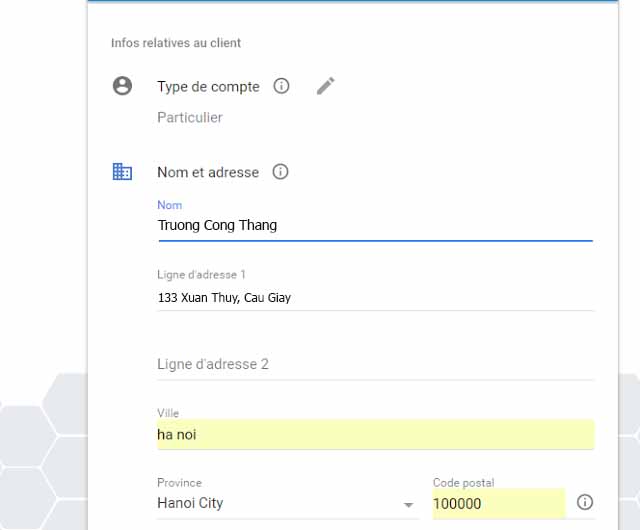Click the building icon beside Nom et adresse

(x=122, y=172)
